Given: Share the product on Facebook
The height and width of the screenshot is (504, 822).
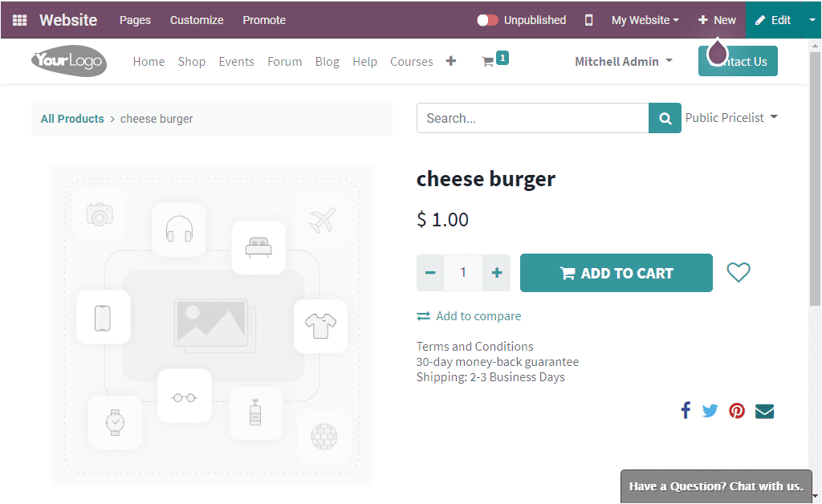Looking at the screenshot, I should point(685,410).
